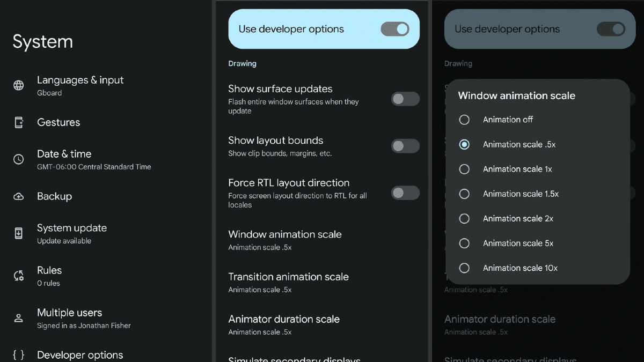The width and height of the screenshot is (644, 362).
Task: Click the Date & time clock icon
Action: [19, 159]
